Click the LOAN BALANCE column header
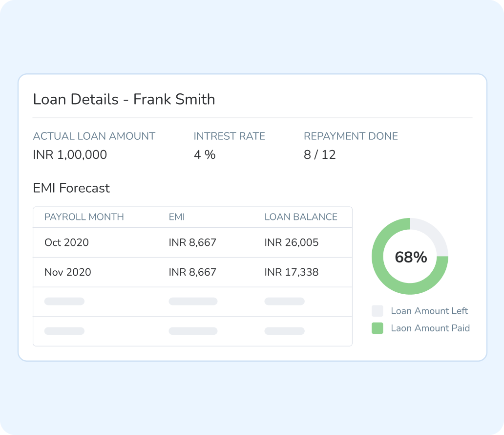Viewport: 504px width, 435px height. point(301,217)
